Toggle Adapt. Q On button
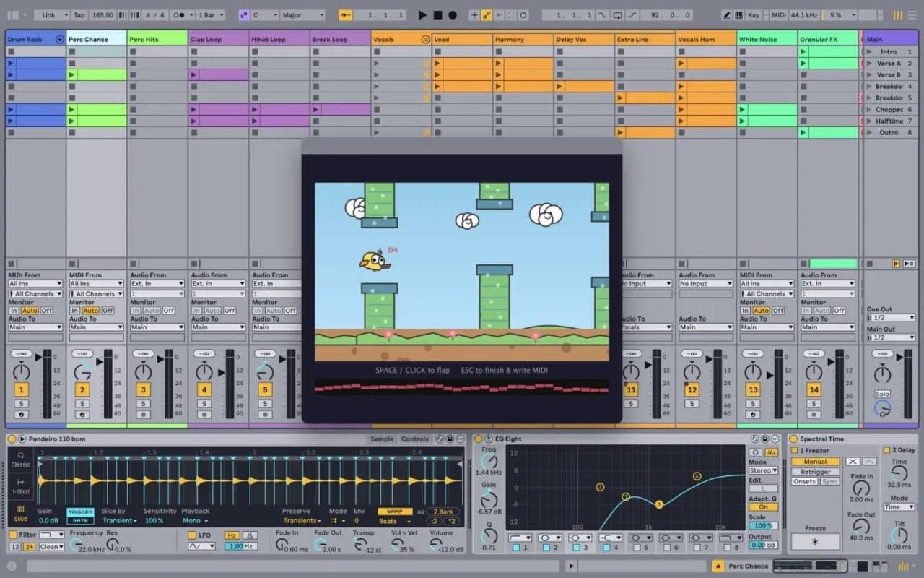The width and height of the screenshot is (924, 578). point(763,507)
